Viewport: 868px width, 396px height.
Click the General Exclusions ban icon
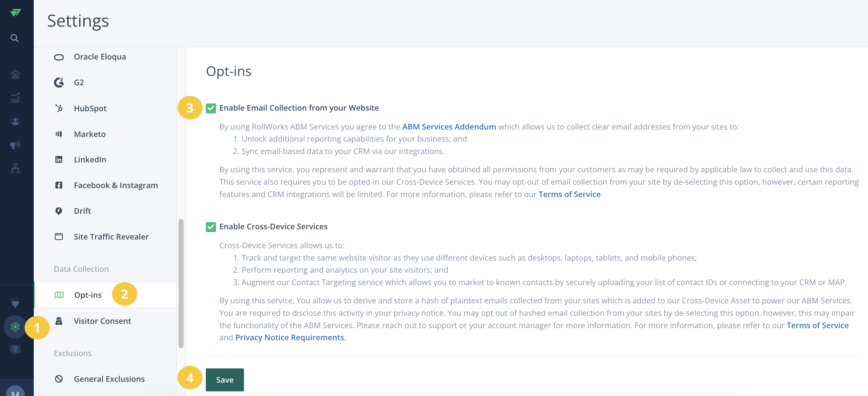[59, 379]
